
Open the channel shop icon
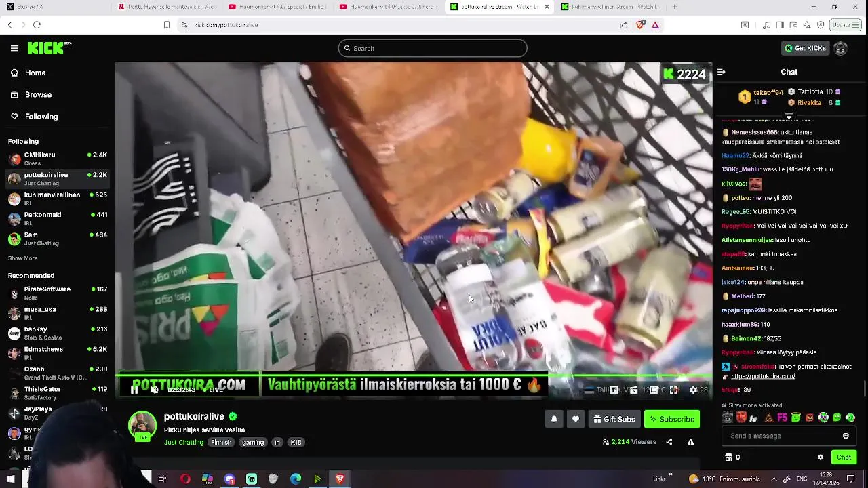coord(728,457)
